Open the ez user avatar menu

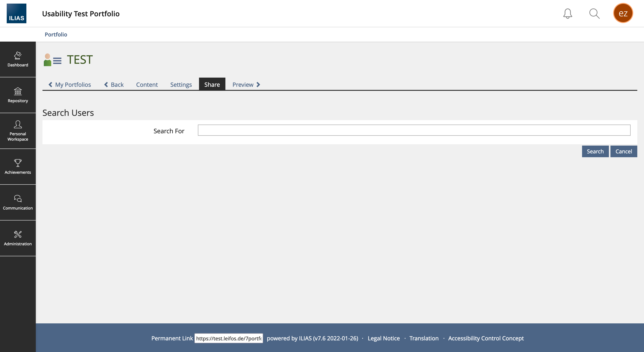pos(623,13)
